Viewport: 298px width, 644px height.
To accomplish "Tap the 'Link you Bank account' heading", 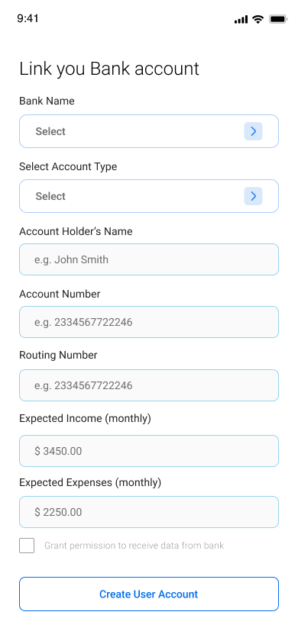I will pos(109,69).
